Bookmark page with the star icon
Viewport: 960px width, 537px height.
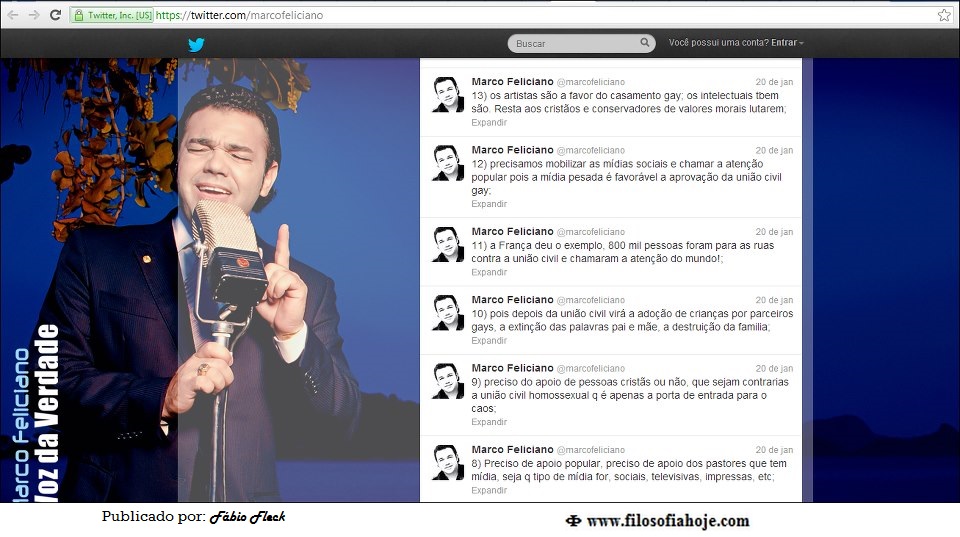[x=943, y=15]
